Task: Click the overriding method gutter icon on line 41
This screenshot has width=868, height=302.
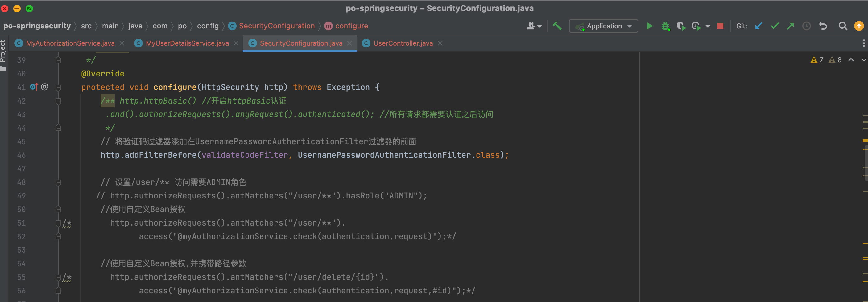Action: 34,87
